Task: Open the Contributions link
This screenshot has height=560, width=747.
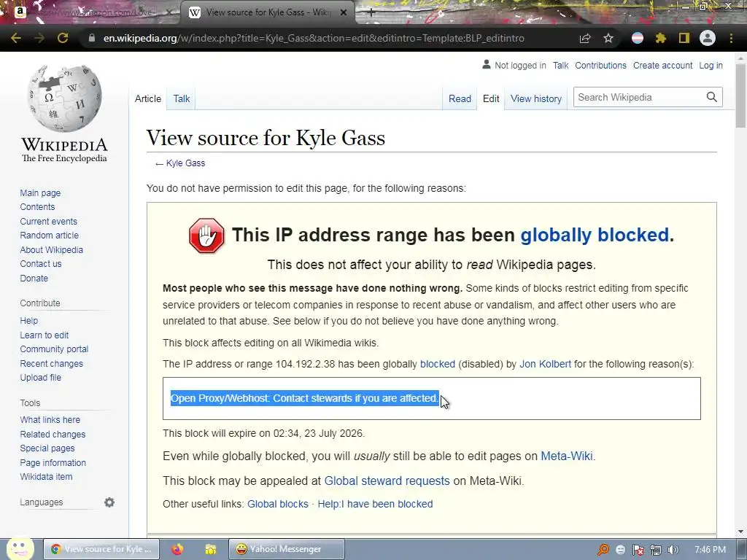Action: point(600,65)
